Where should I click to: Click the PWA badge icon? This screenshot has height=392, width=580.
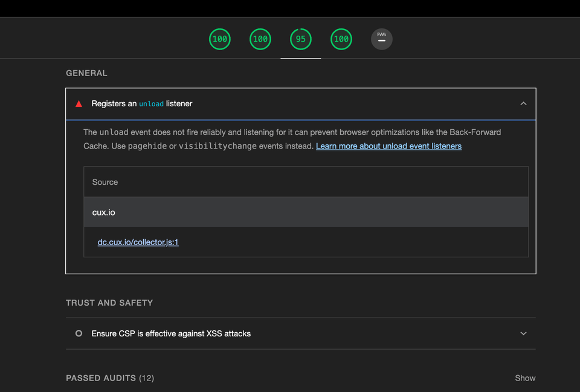[x=381, y=39]
